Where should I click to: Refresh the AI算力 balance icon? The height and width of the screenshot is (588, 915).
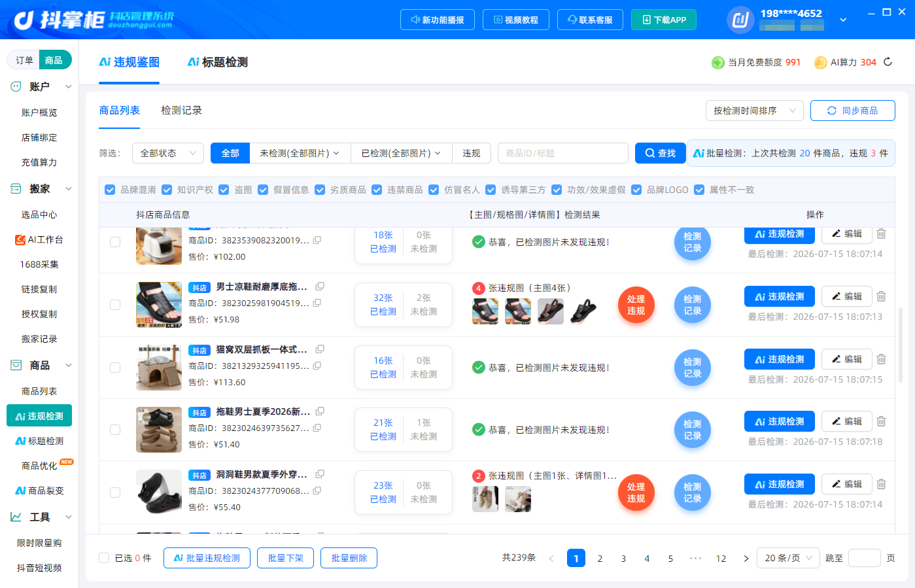(x=888, y=62)
